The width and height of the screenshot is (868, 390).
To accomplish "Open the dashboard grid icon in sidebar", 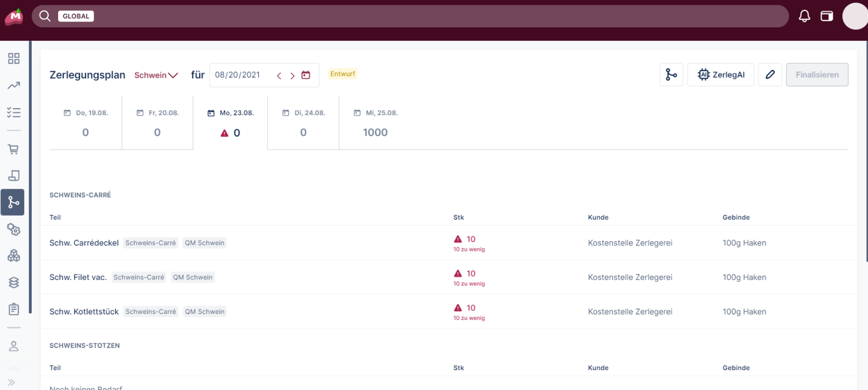I will [x=14, y=58].
